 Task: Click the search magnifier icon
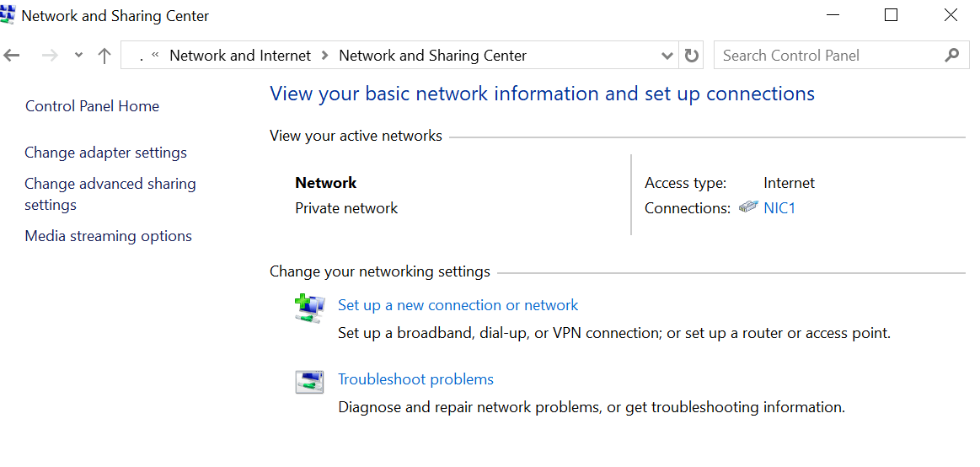click(952, 55)
